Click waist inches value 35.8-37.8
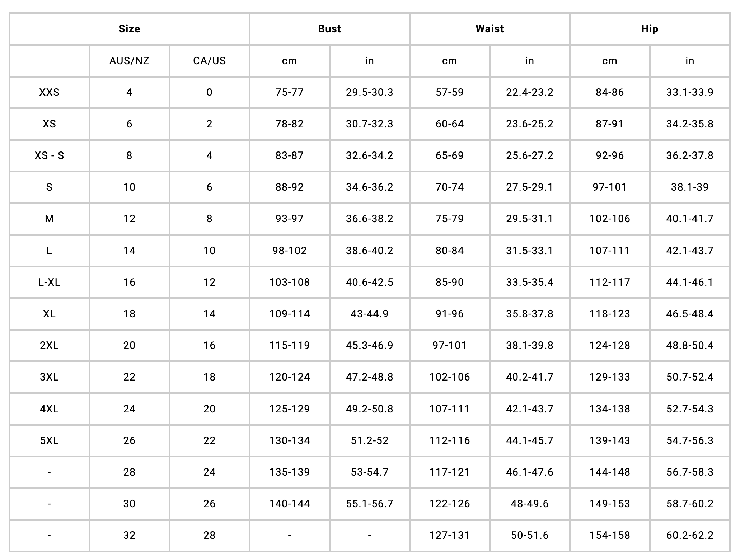Image resolution: width=740 pixels, height=560 pixels. click(530, 314)
